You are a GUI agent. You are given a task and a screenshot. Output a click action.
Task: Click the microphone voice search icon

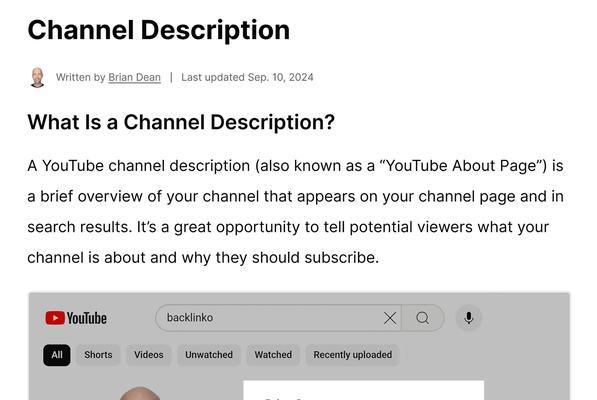(x=469, y=318)
